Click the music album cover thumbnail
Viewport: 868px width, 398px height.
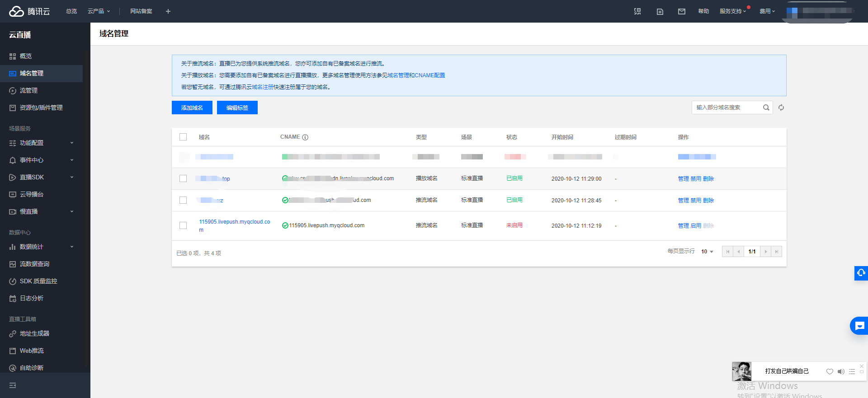tap(742, 371)
